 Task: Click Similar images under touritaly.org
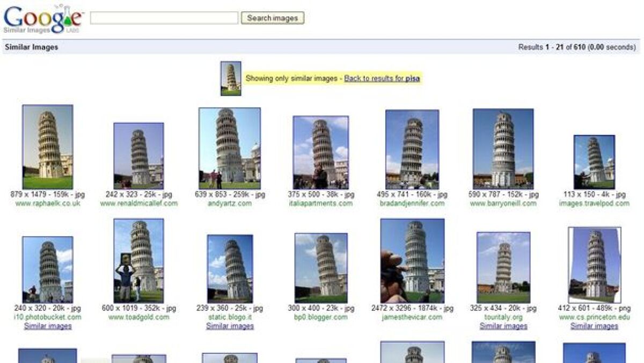pyautogui.click(x=503, y=326)
